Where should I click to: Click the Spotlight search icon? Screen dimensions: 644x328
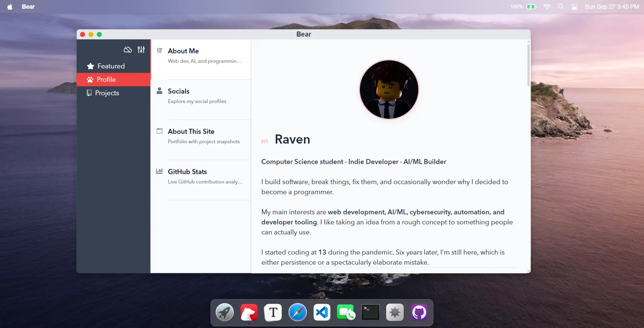click(561, 6)
